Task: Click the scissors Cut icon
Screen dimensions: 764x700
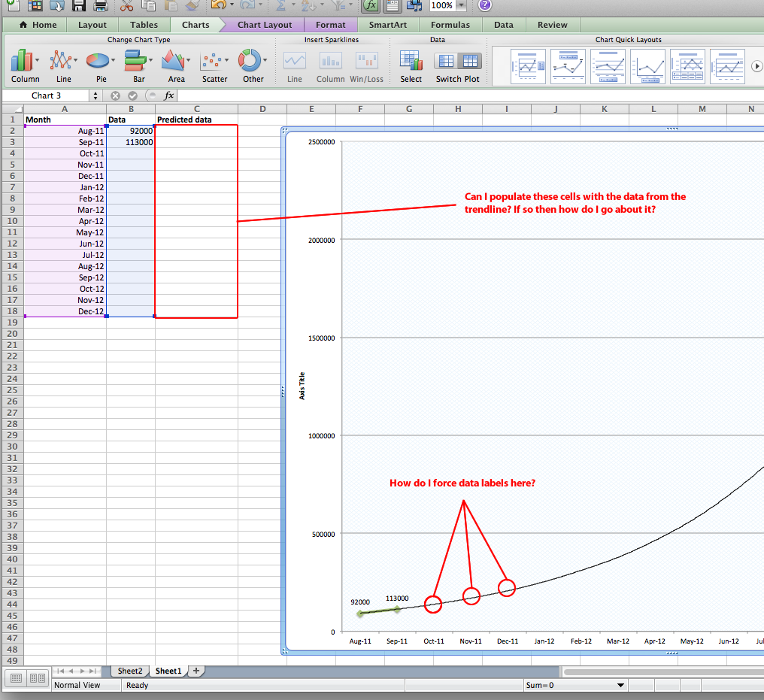Action: (126, 5)
